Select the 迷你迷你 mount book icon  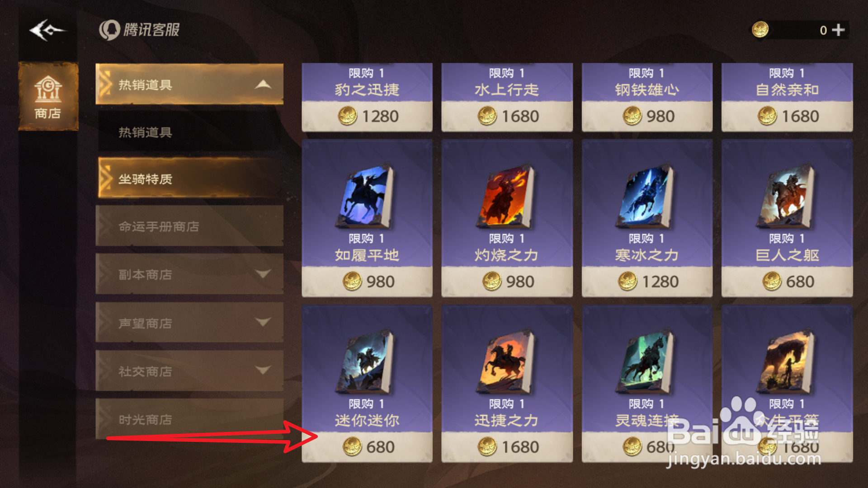coord(365,361)
